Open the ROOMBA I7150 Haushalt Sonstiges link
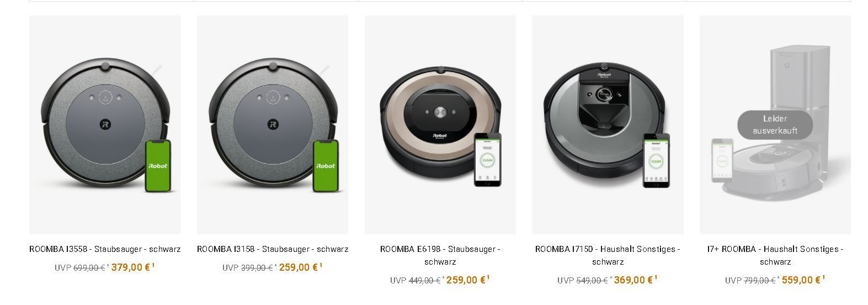This screenshot has height=305, width=868. point(608,255)
